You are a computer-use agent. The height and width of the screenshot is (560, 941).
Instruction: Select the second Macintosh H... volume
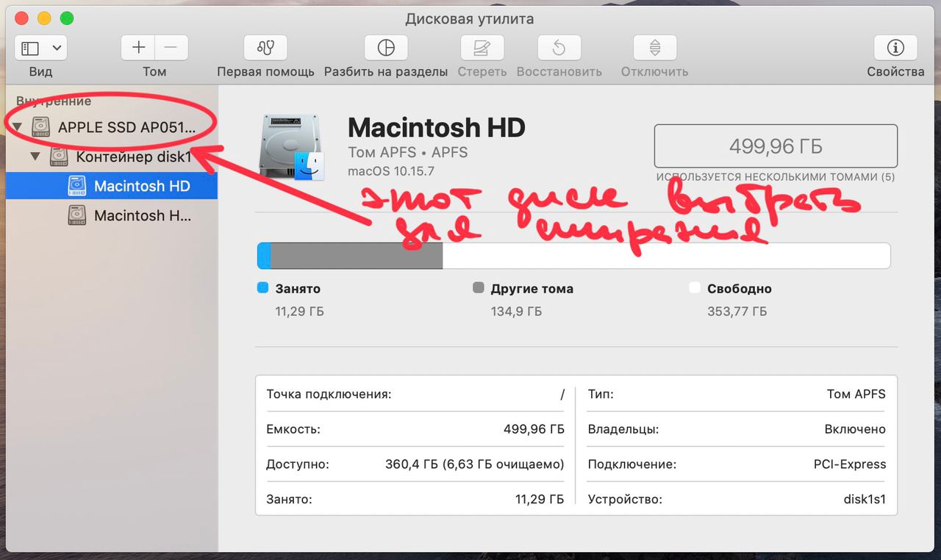(x=112, y=215)
